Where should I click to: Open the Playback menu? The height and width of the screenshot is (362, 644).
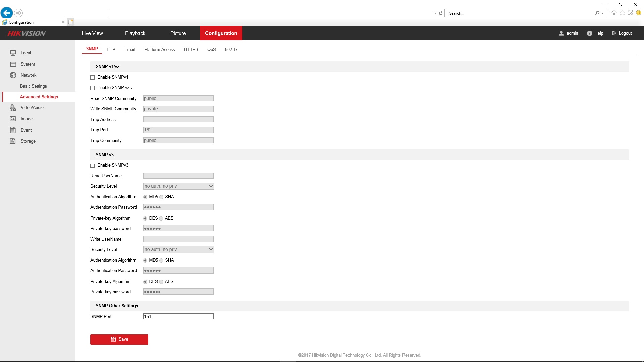pyautogui.click(x=135, y=33)
